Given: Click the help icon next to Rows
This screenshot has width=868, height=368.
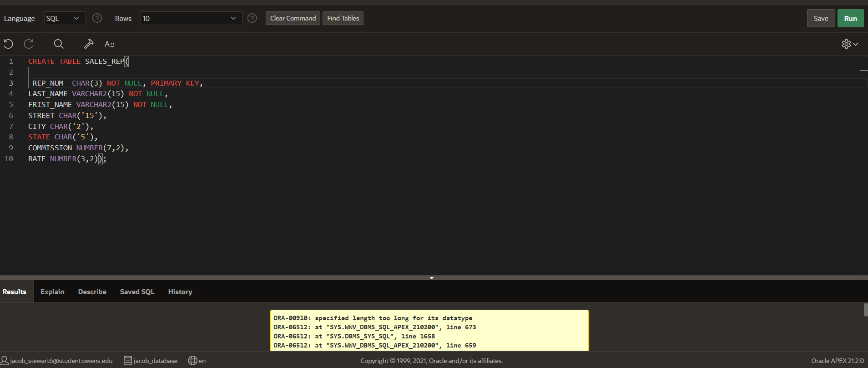Looking at the screenshot, I should [252, 18].
